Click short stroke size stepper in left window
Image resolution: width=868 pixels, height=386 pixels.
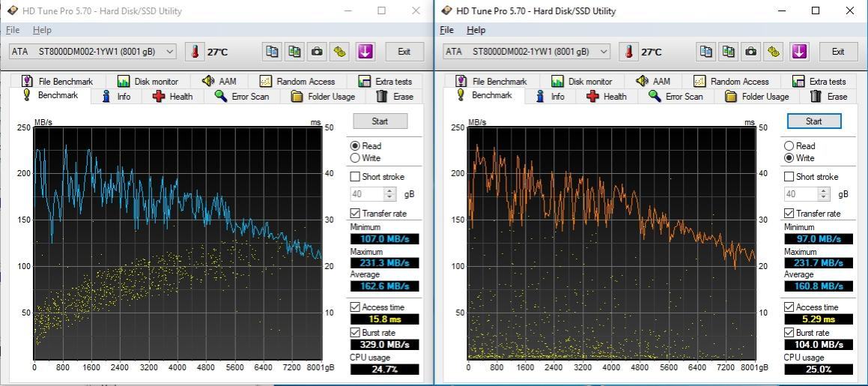click(x=390, y=194)
